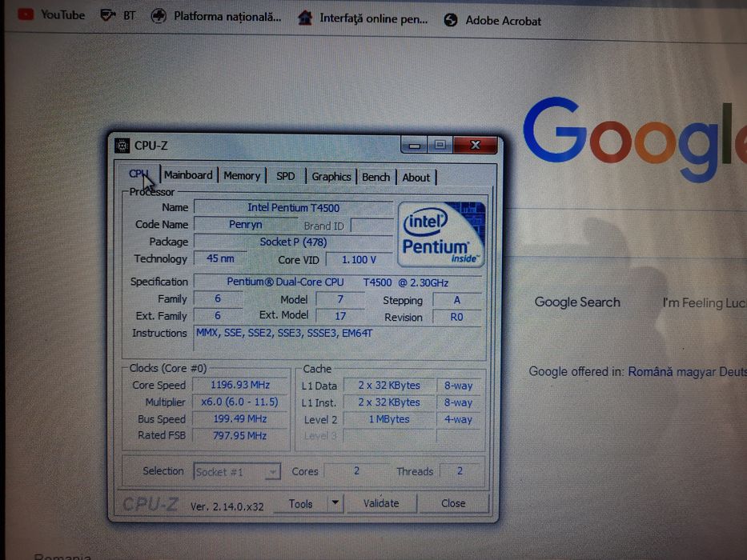The image size is (747, 560).
Task: Click the CPU-Z title bar icon
Action: click(x=122, y=146)
